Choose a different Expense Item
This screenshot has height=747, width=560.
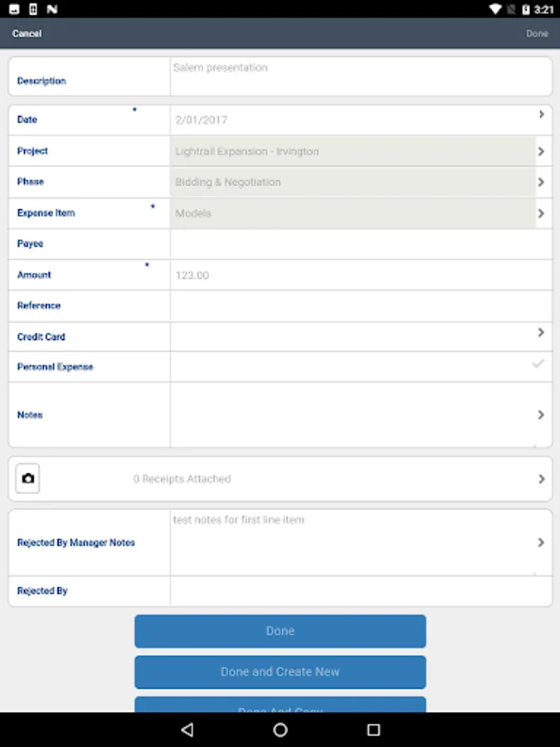[541, 213]
